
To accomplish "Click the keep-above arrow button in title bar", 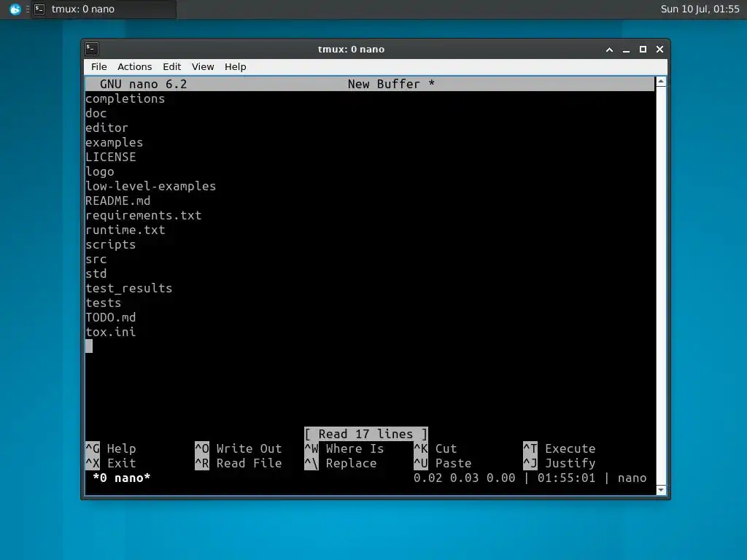I will click(609, 50).
